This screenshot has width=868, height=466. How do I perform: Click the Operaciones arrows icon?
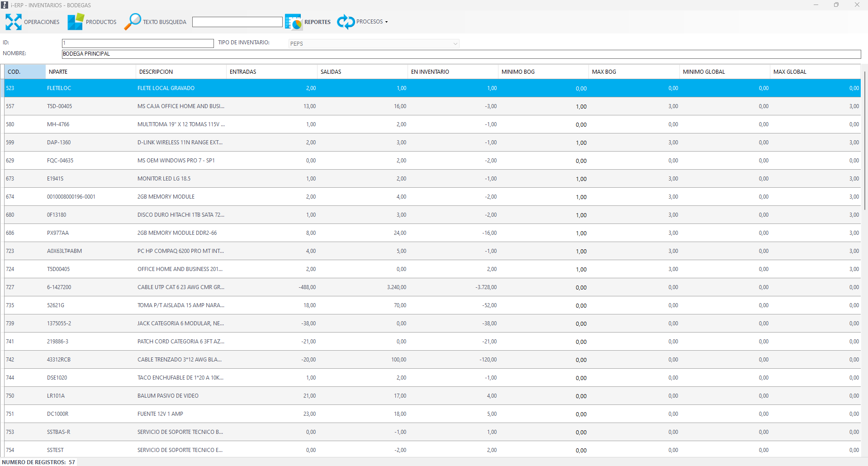pos(14,22)
